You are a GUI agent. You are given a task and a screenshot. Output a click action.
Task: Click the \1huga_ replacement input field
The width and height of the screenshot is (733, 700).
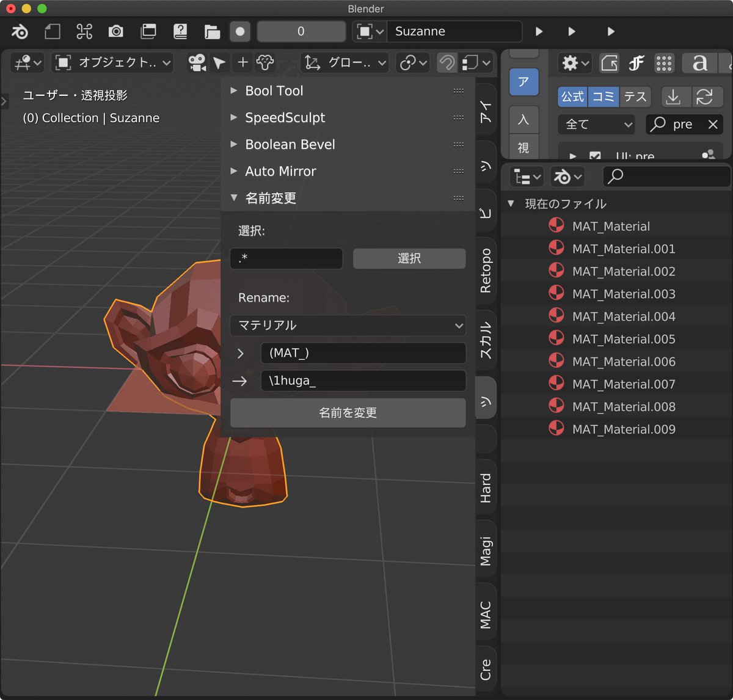(x=363, y=381)
